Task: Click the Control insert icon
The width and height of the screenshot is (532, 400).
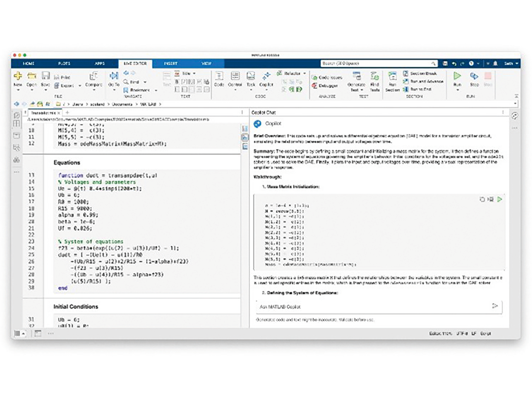Action: point(235,76)
